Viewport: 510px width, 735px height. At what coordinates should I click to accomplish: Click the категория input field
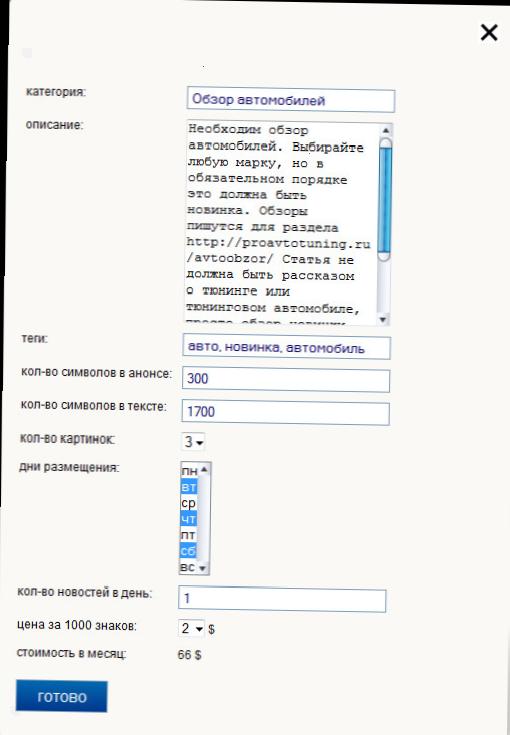pos(291,100)
